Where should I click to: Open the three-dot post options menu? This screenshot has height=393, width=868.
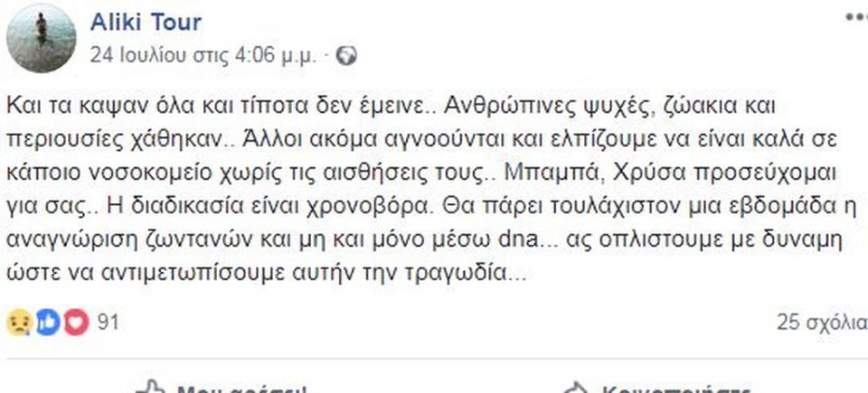(854, 17)
